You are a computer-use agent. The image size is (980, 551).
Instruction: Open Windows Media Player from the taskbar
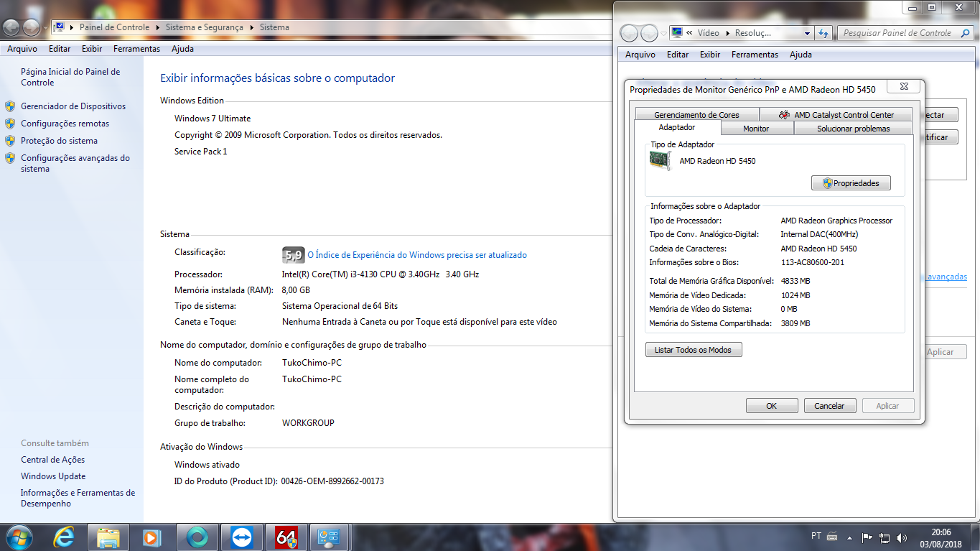coord(151,537)
